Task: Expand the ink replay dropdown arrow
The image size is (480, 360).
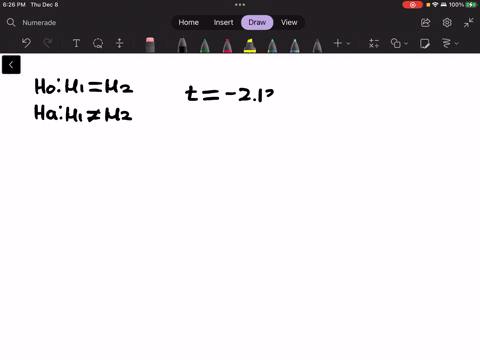Action: tap(457, 43)
